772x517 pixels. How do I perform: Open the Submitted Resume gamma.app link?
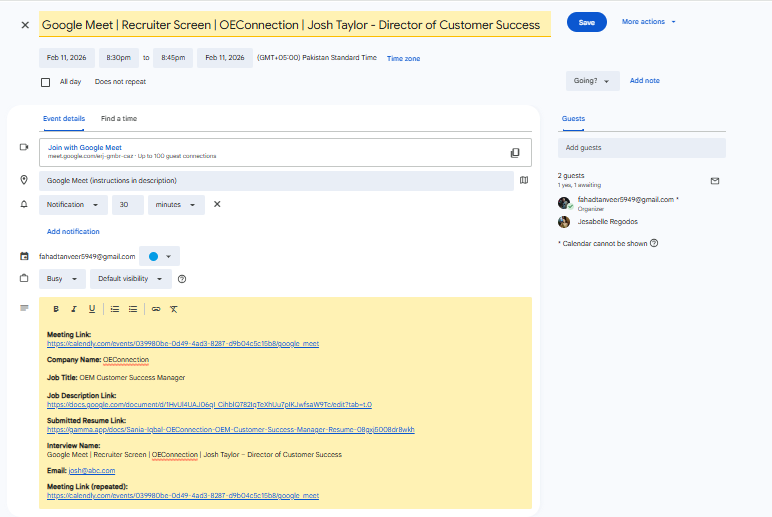click(x=230, y=430)
